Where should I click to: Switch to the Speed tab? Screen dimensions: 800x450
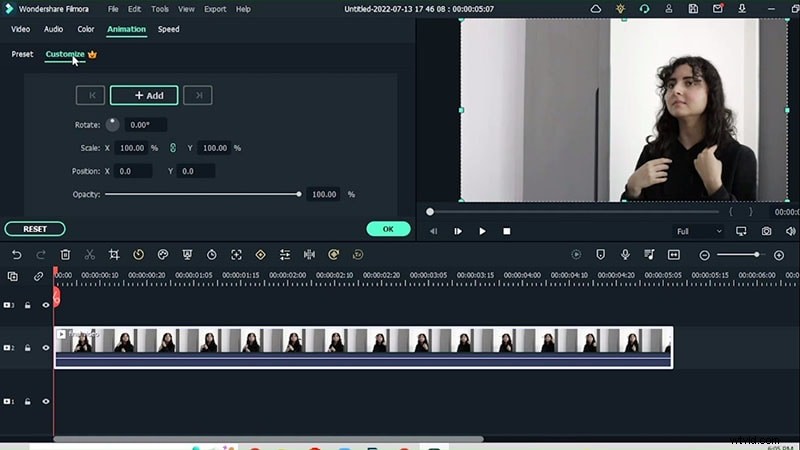coord(168,29)
